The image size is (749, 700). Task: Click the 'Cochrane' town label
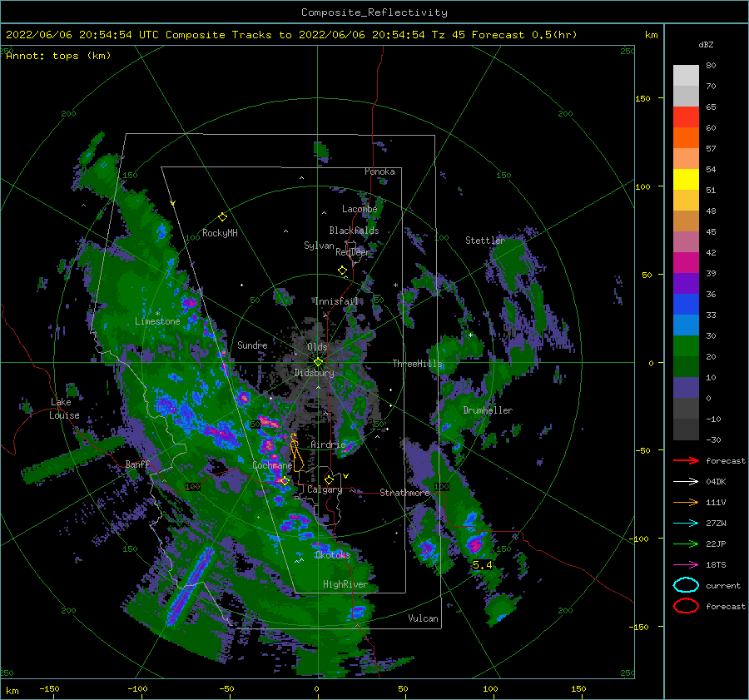coord(272,465)
